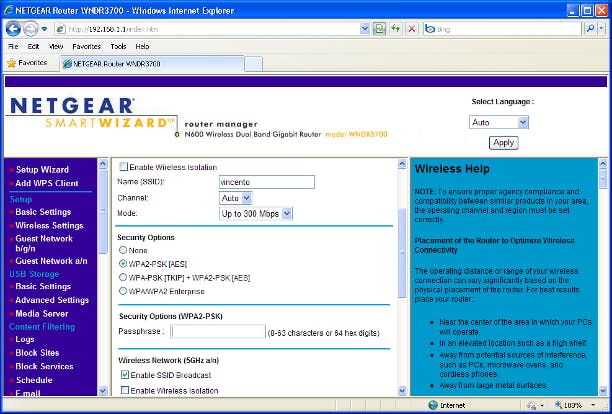This screenshot has width=612, height=414.
Task: Select the WPA2-PSK [AES] radio button
Action: [x=123, y=264]
